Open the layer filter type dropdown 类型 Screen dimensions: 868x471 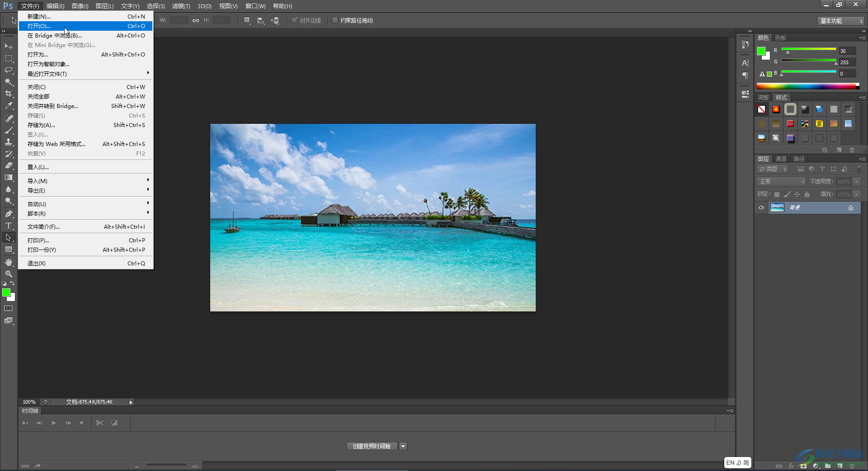tap(773, 169)
